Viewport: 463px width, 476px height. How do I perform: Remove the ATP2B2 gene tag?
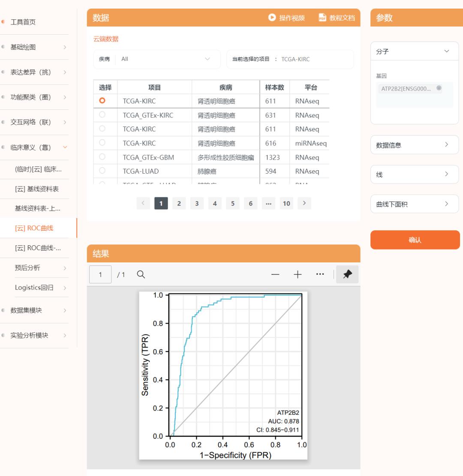(439, 88)
